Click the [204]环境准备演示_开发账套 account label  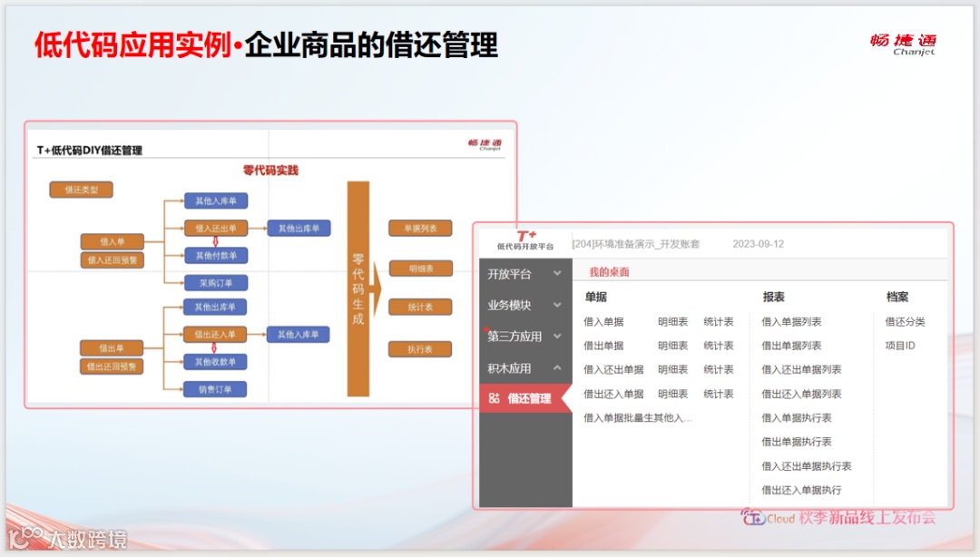636,244
